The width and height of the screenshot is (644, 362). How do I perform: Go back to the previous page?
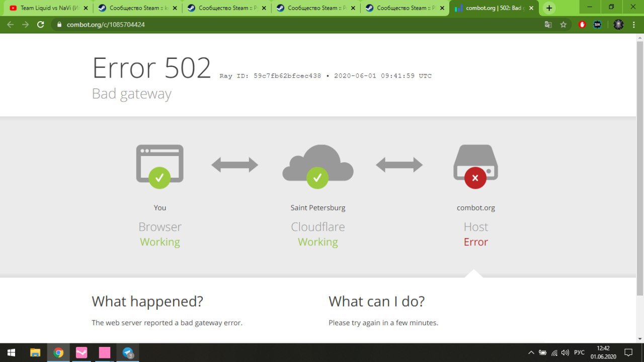point(10,24)
